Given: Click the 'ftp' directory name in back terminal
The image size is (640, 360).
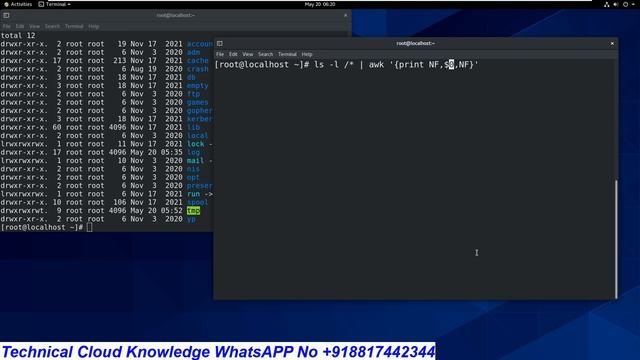Looking at the screenshot, I should [193, 94].
